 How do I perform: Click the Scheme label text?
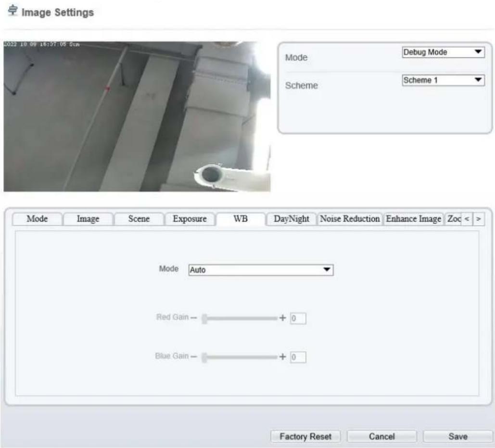click(x=301, y=86)
